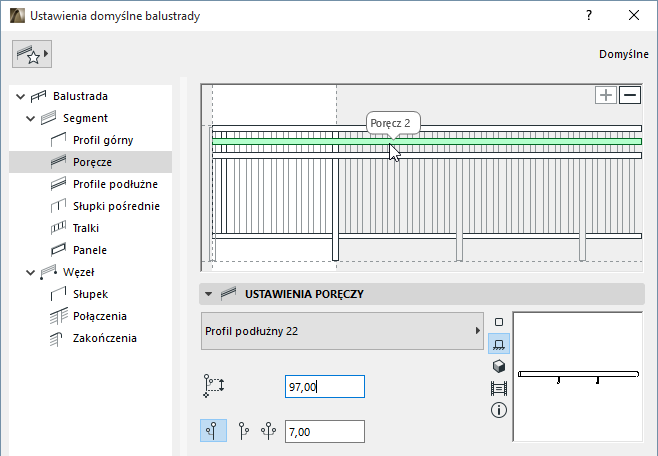Click the USTAWIENIA PORĘCZY header icon

point(229,293)
